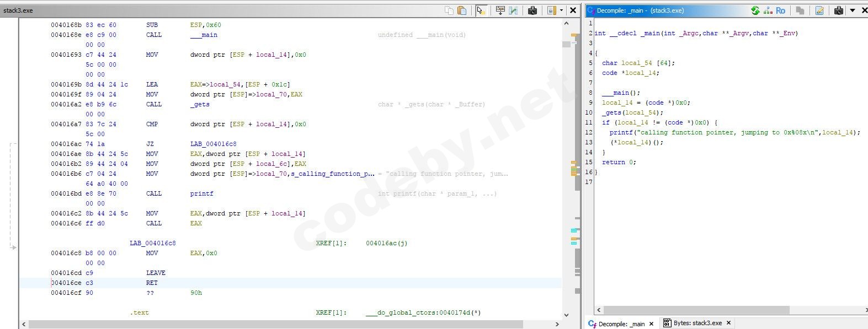Viewport: 868px width, 329px height.
Task: Select the ___main call operand in the listing
Action: coord(204,35)
